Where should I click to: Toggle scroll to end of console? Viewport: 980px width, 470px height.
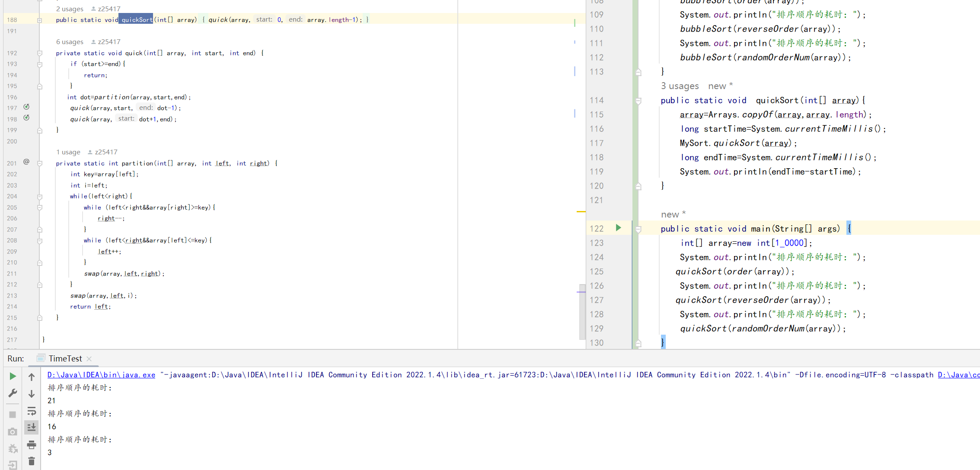(32, 427)
